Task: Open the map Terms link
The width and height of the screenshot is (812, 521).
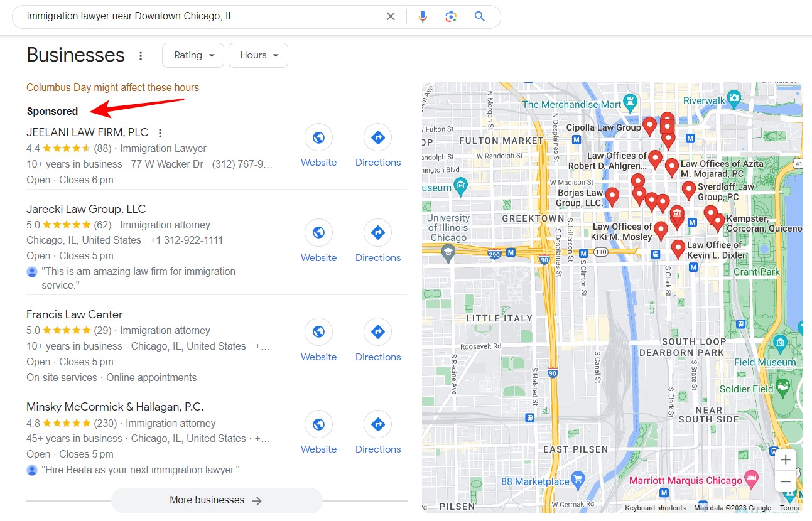Action: [789, 507]
